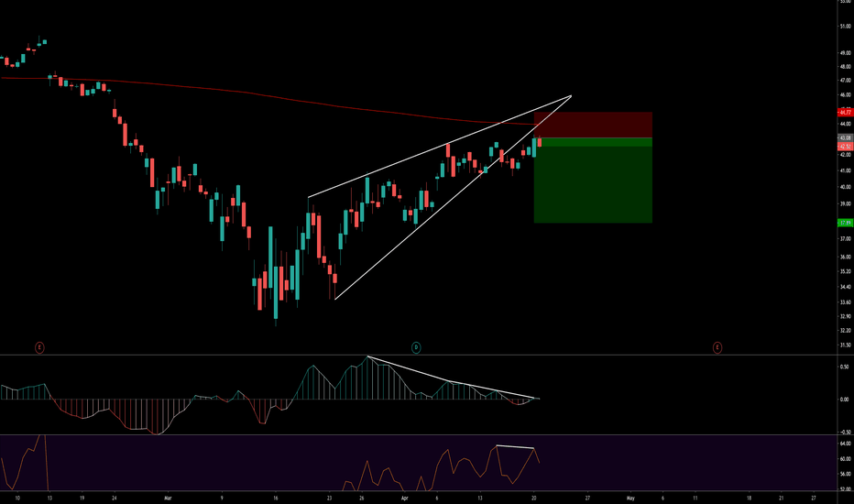Viewport: 854px width, 504px height.
Task: Select the 42.52 current price label
Action: tap(845, 147)
